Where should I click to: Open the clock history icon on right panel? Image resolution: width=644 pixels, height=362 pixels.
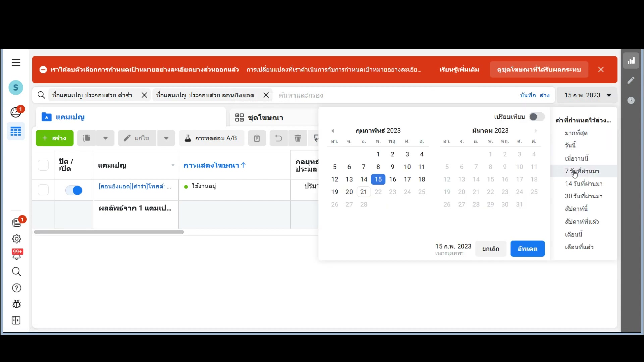click(x=631, y=100)
